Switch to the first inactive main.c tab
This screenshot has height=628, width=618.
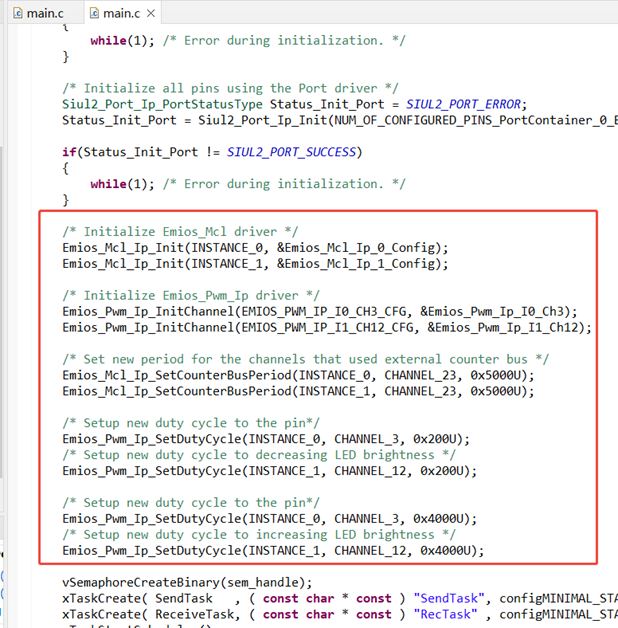42,13
